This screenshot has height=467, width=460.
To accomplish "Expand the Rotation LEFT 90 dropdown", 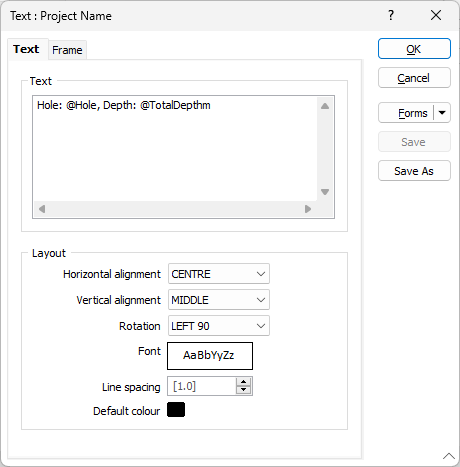I will [x=219, y=326].
